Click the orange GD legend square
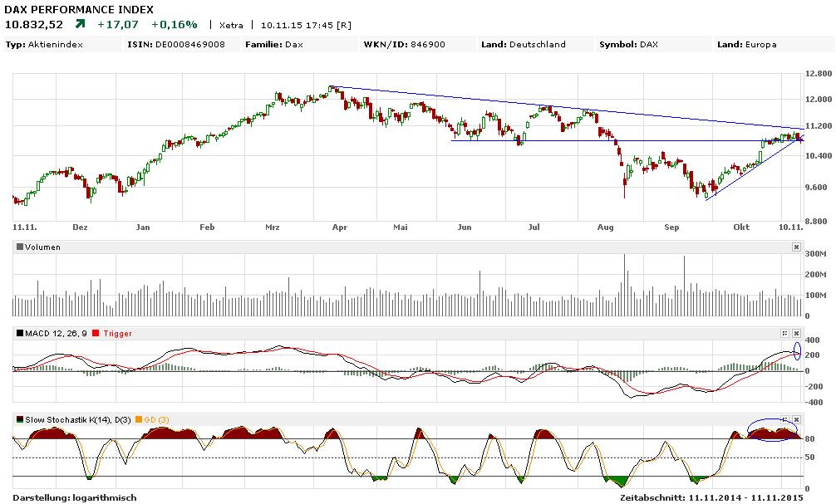Viewport: 836px width, 504px height. 139,419
